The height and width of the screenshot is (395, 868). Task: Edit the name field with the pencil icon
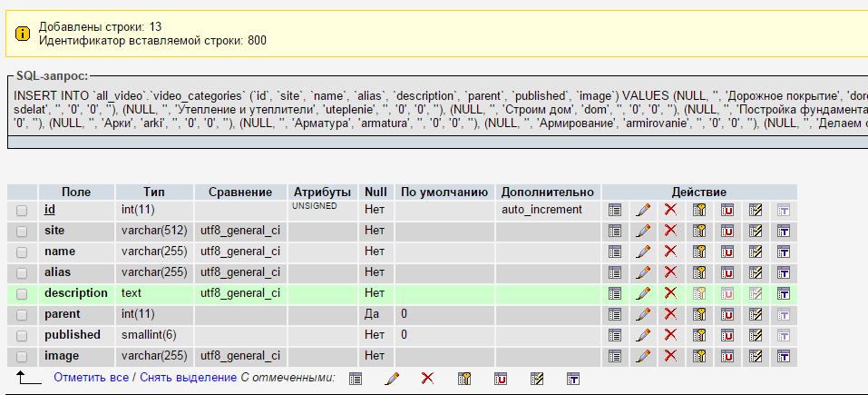click(643, 252)
